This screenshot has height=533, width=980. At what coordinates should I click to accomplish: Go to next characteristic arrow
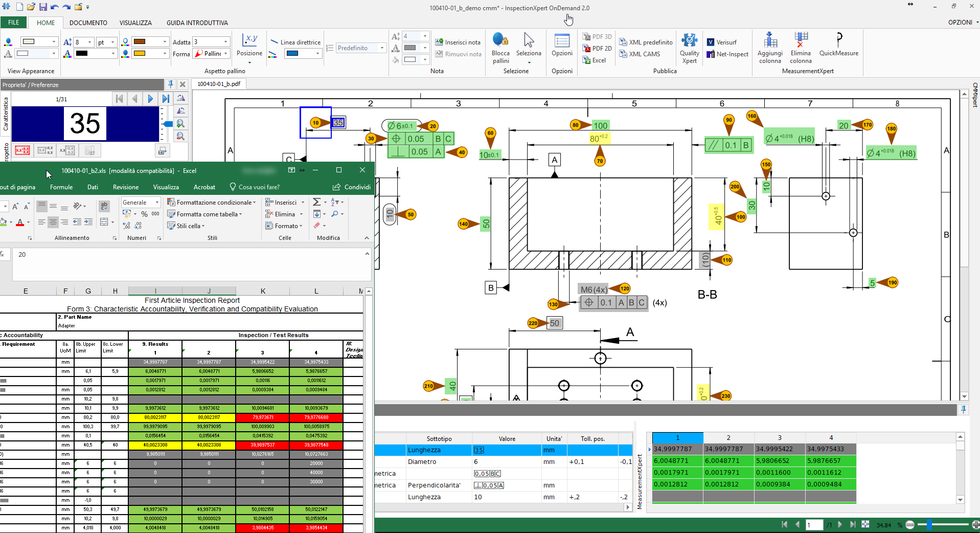[150, 99]
